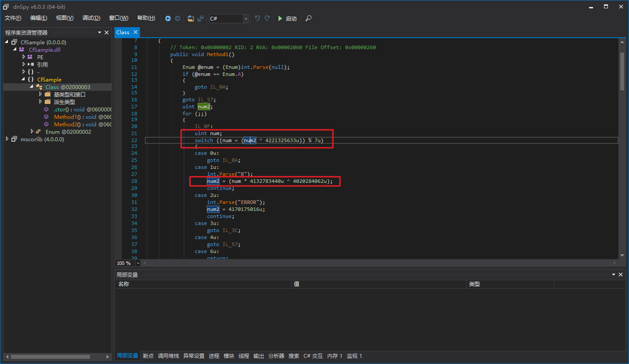Click the save all toolbar icon
This screenshot has width=629, height=364.
tap(200, 18)
